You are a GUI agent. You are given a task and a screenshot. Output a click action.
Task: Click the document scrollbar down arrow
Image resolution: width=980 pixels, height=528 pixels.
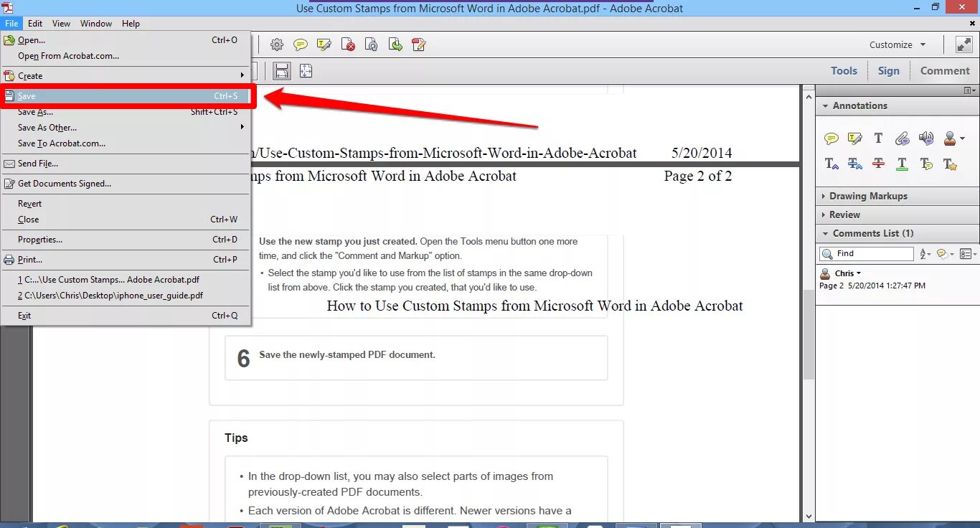(809, 516)
